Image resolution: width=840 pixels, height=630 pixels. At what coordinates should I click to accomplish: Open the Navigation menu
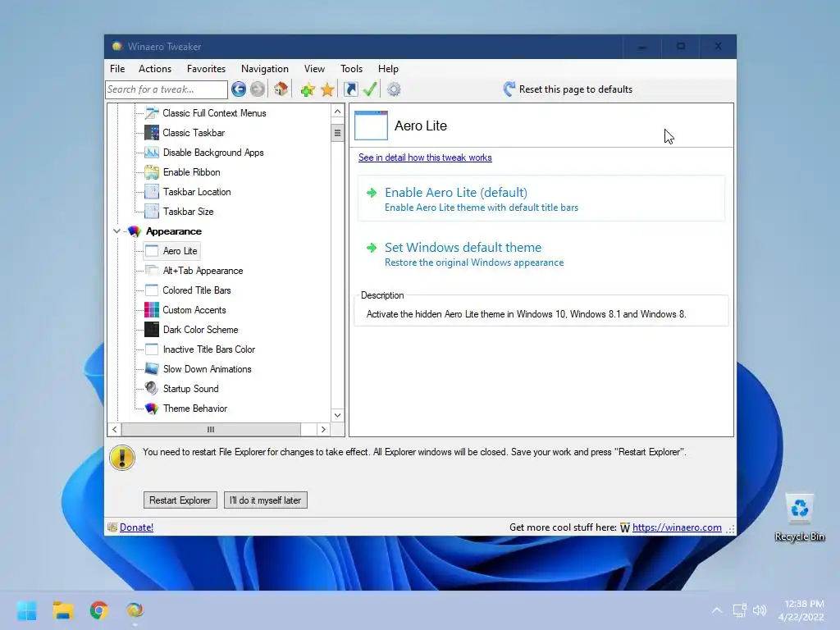coord(265,69)
